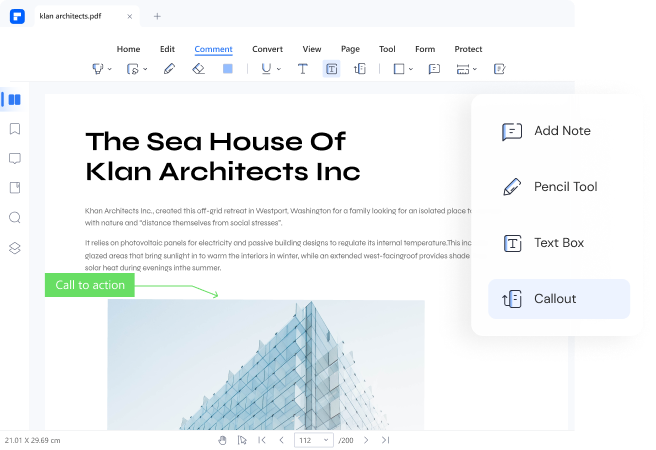Expand the area highlight dropdown arrow
The width and height of the screenshot is (656, 450).
145,69
